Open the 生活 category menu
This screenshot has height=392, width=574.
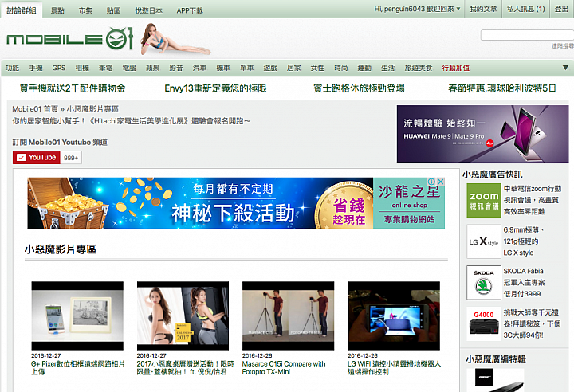[x=387, y=68]
